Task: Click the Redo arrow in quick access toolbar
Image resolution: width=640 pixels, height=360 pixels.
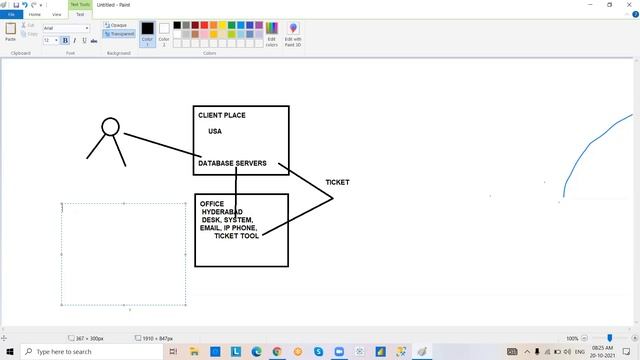Action: tap(33, 5)
